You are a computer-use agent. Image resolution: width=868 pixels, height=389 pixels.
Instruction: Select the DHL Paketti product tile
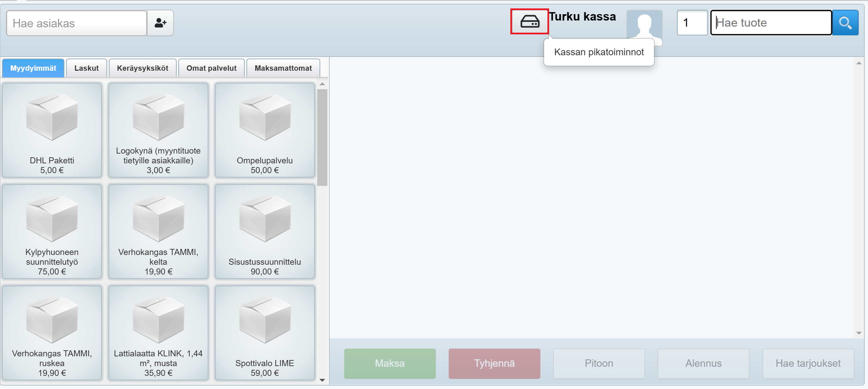click(x=52, y=130)
